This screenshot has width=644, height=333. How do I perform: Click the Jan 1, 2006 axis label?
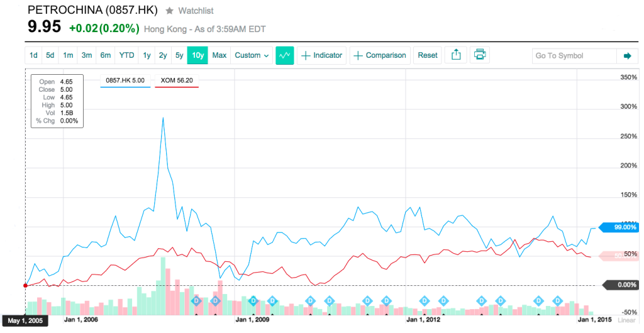coord(81,319)
